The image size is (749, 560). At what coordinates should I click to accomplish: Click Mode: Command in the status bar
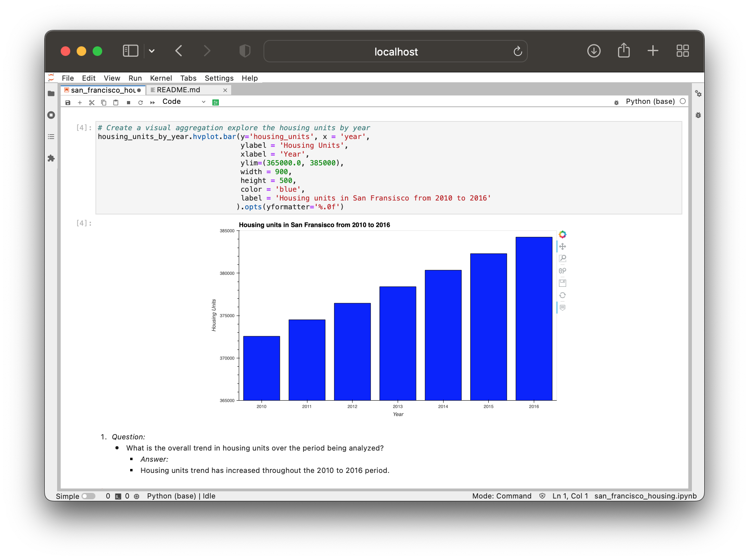pos(502,496)
